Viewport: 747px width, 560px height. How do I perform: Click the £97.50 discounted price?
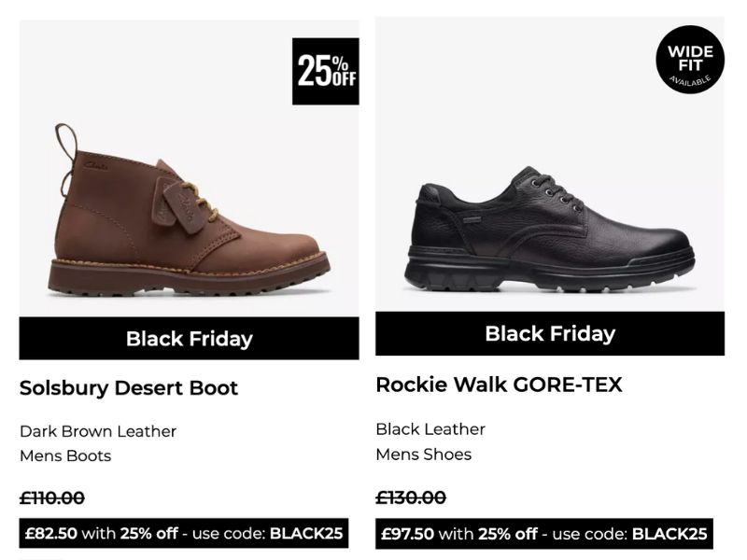[x=408, y=534]
